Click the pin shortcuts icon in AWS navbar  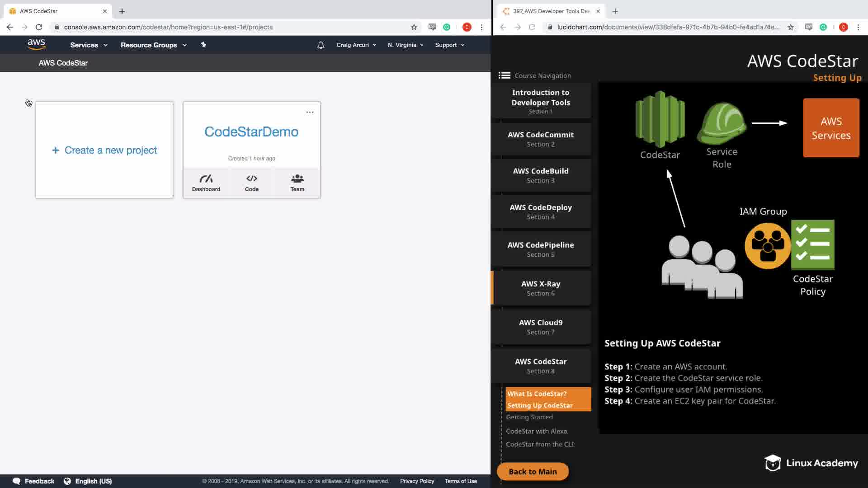click(x=203, y=45)
